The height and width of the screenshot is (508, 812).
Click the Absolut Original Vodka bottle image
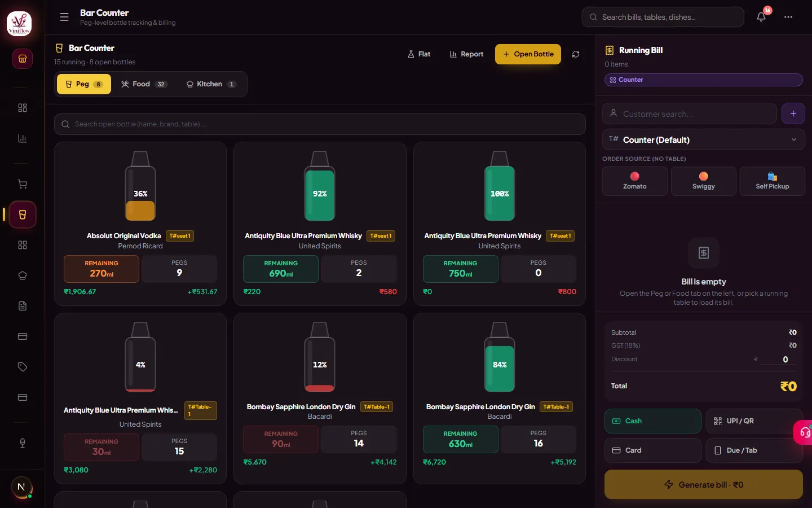click(140, 186)
